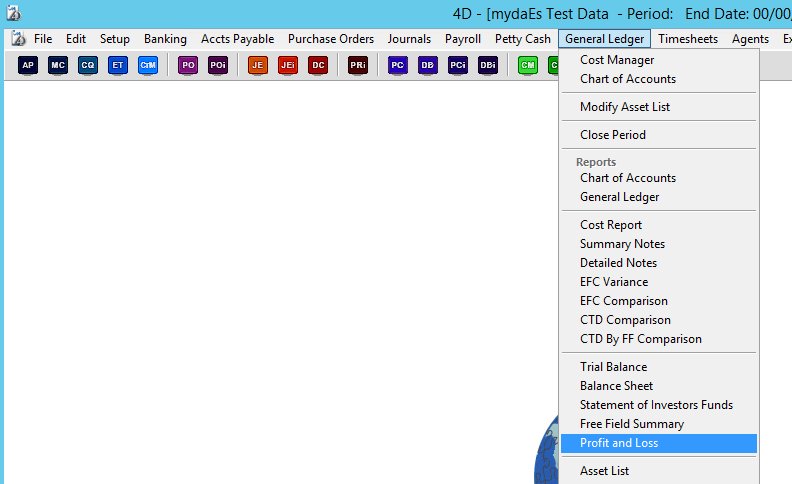The height and width of the screenshot is (484, 792).
Task: Open the Agents menu
Action: click(x=751, y=39)
